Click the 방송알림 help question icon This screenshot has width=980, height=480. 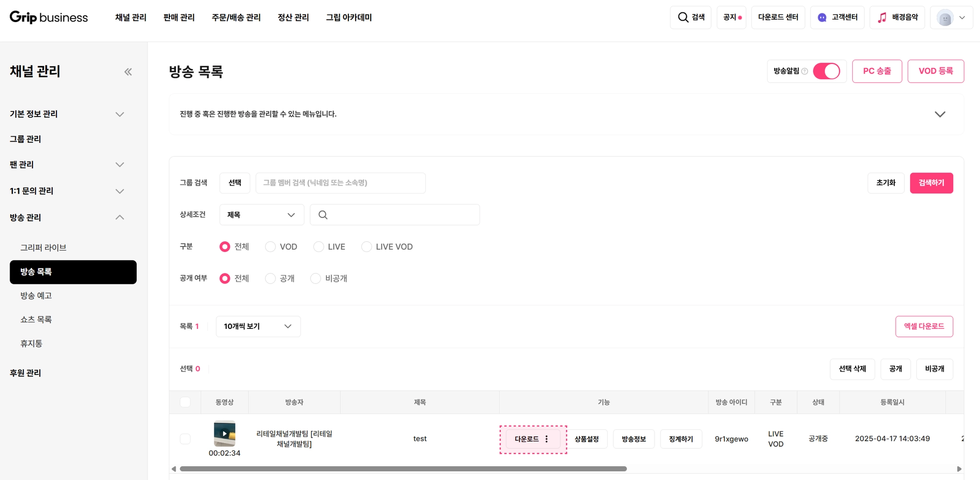[x=805, y=71]
